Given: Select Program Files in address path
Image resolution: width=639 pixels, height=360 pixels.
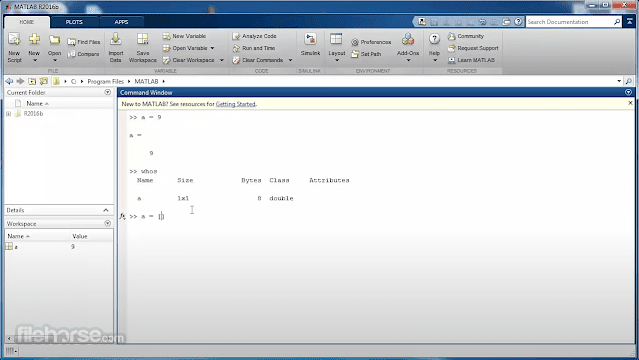Looking at the screenshot, I should [x=106, y=82].
